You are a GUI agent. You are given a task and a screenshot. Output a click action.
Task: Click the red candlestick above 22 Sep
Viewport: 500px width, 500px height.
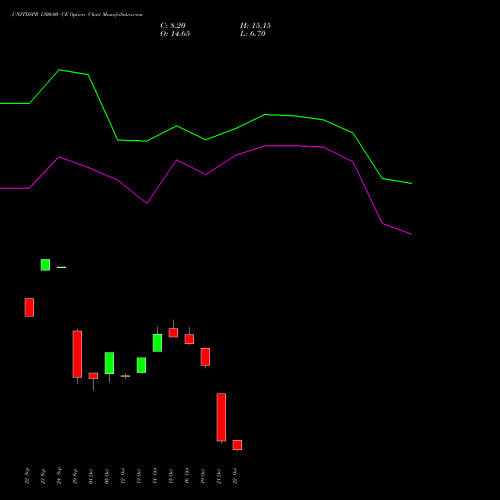29,307
